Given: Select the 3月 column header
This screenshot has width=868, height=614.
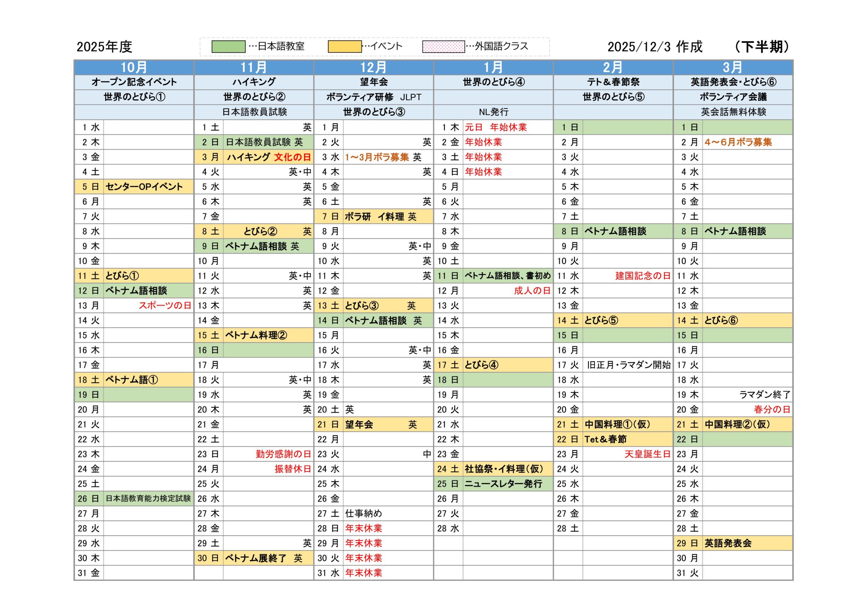Looking at the screenshot, I should 733,68.
